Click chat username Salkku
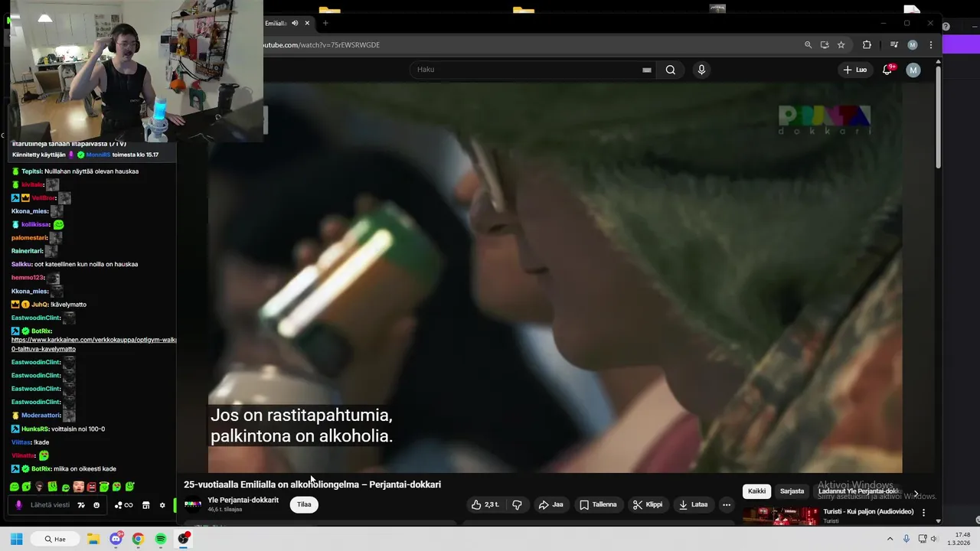 [21, 264]
